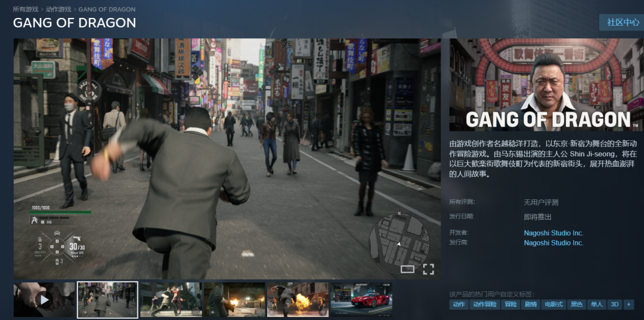Toggle fullscreen icon on the screenshot viewer

tap(428, 269)
